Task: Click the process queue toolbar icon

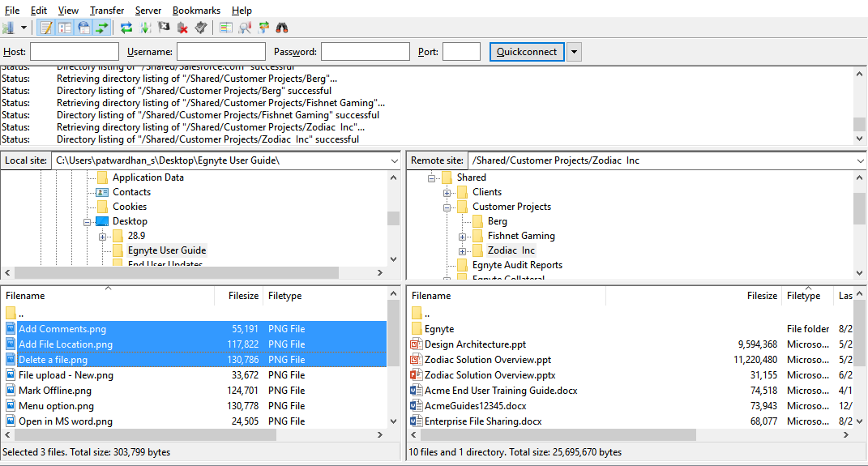Action: [x=146, y=28]
